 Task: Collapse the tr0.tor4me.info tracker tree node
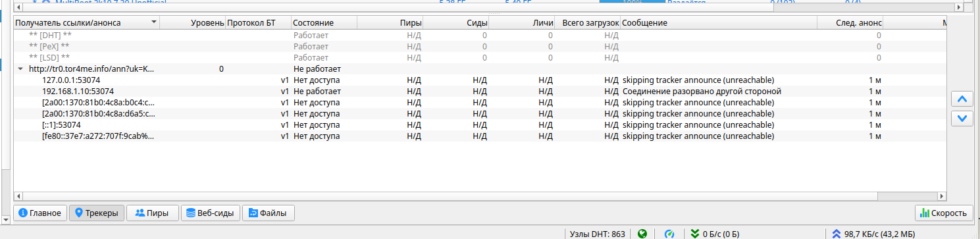20,68
